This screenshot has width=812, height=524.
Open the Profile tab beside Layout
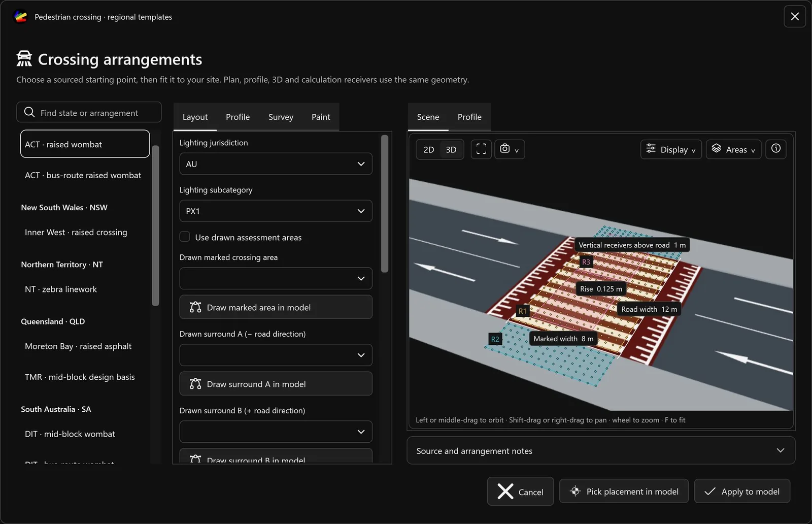[238, 117]
